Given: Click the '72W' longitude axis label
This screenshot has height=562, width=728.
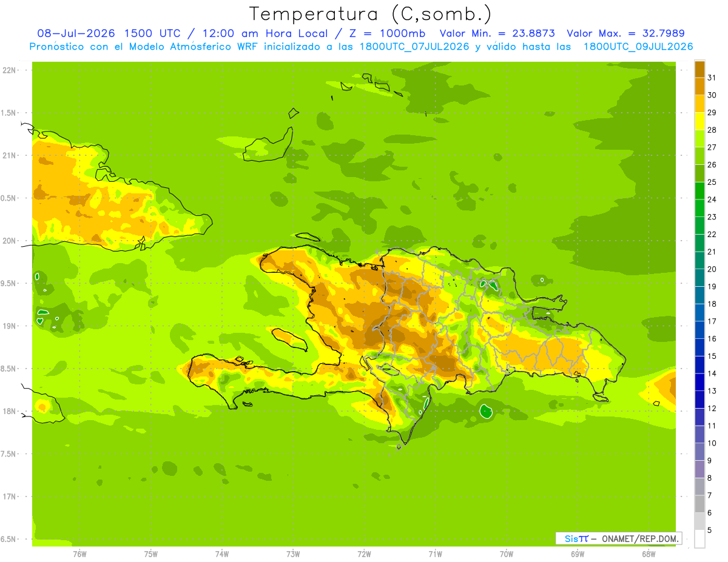Looking at the screenshot, I should [x=364, y=554].
